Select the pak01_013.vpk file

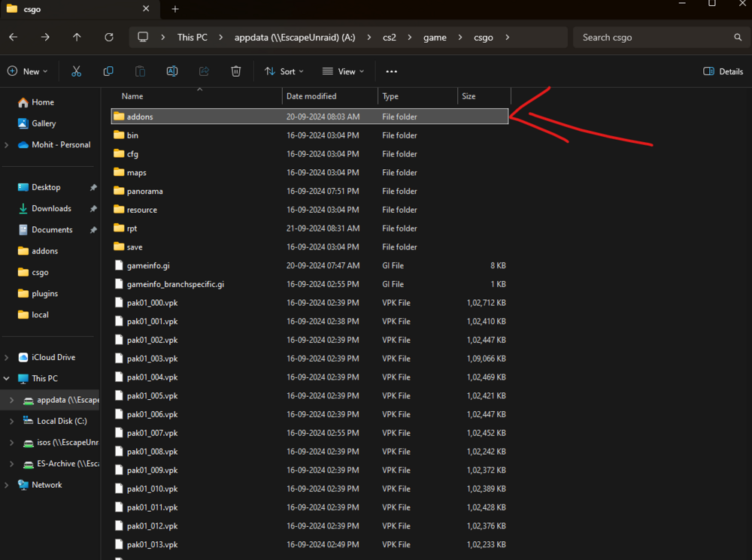310,545
